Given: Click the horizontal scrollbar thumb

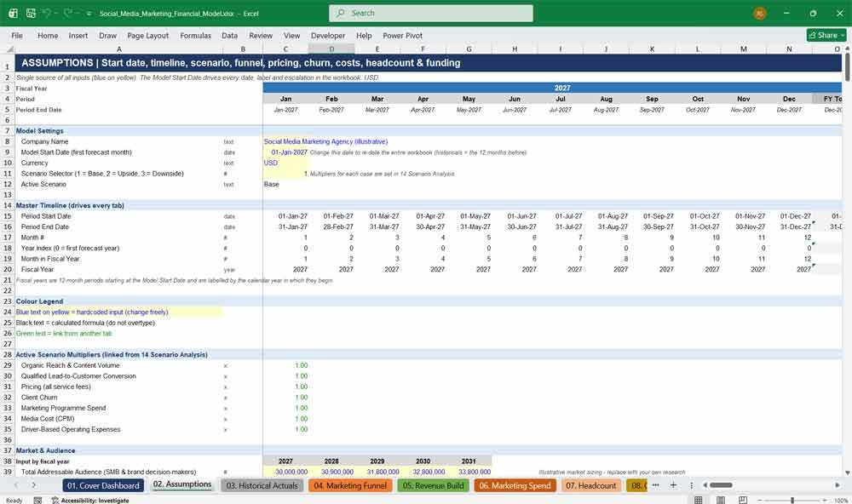Looking at the screenshot, I should click(x=721, y=485).
